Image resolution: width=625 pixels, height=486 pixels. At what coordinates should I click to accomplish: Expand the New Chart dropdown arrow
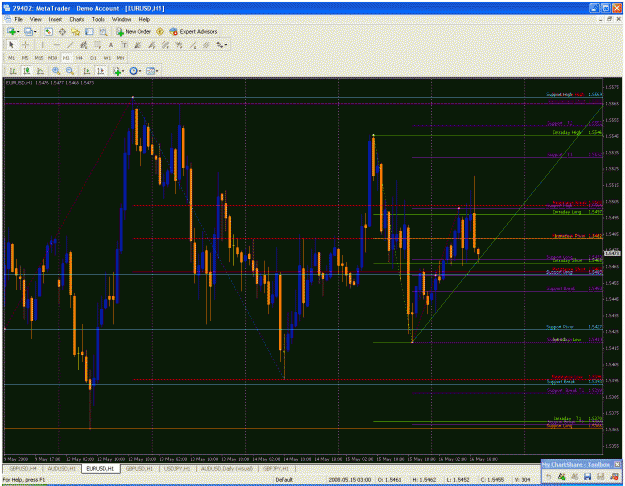[x=18, y=31]
